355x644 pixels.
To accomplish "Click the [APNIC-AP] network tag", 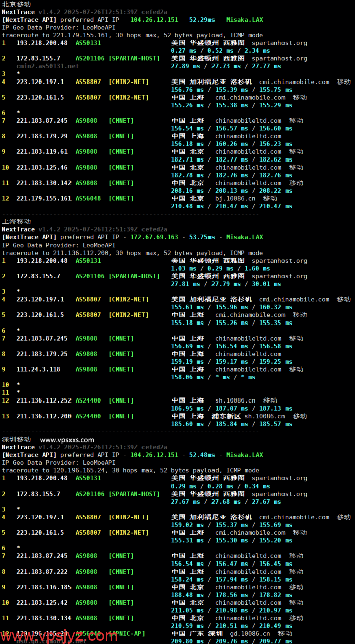I will coord(127,634).
